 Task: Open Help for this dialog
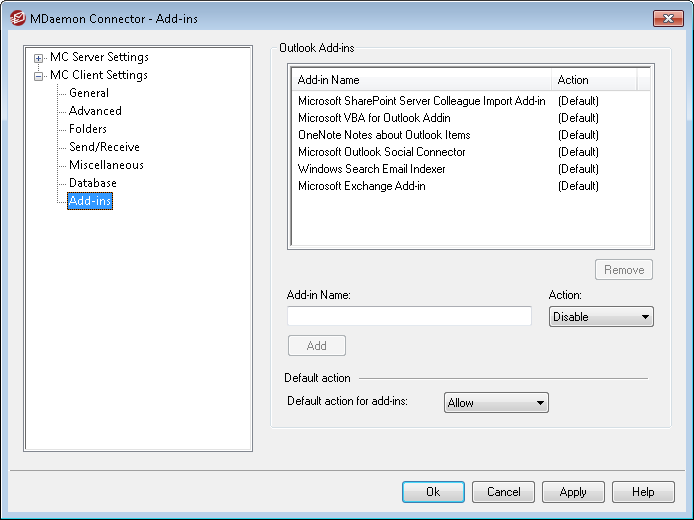[643, 492]
